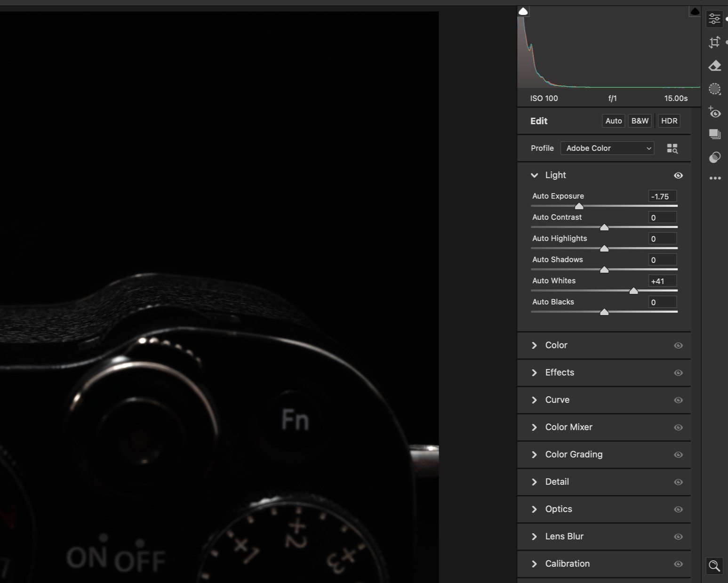Open the three-dot more options menu
The image size is (728, 583).
715,178
